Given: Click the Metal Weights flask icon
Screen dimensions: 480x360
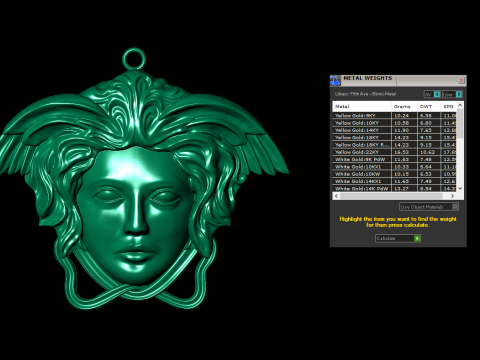Looking at the screenshot, I should pyautogui.click(x=335, y=80).
